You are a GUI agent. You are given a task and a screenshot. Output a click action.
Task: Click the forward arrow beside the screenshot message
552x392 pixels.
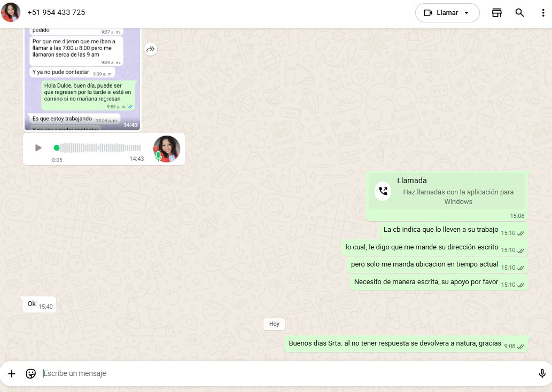click(x=151, y=49)
